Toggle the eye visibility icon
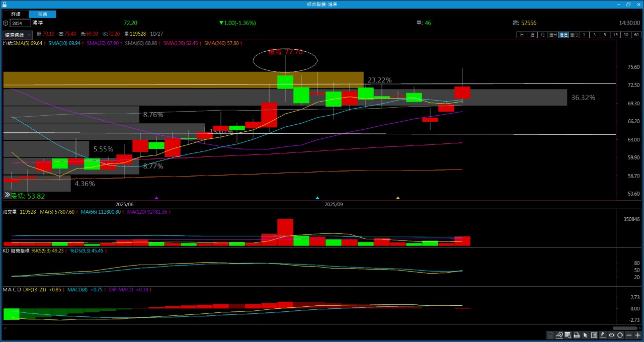Image resolution: width=644 pixels, height=342 pixels. pos(611,335)
